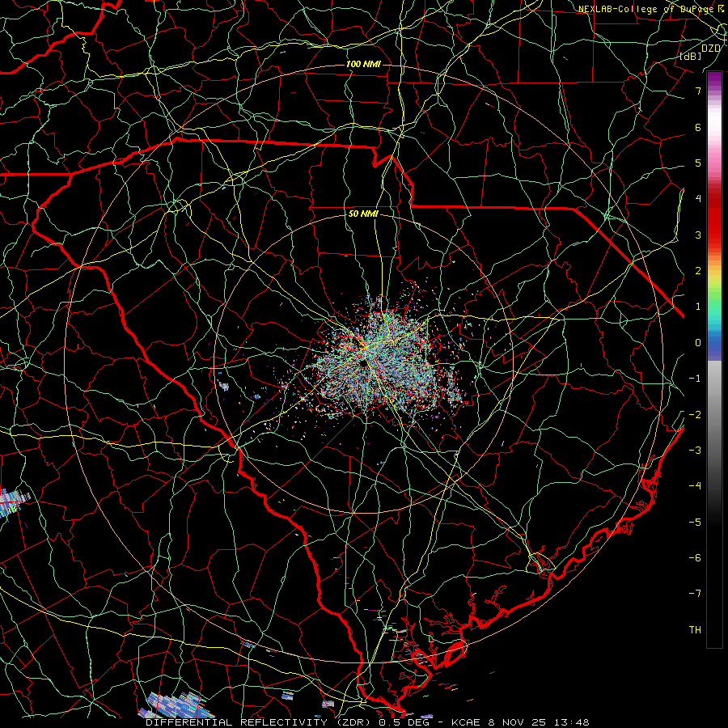Click the 3 value on the color scale

click(698, 235)
